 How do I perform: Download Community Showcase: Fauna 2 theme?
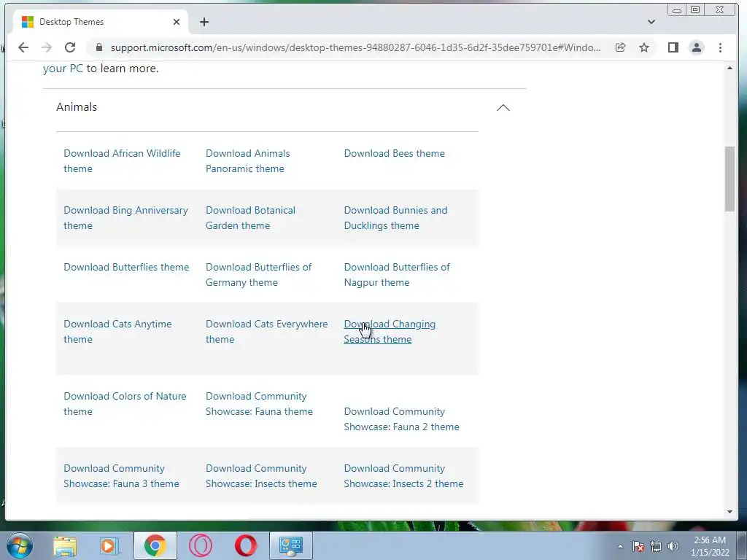coord(402,419)
